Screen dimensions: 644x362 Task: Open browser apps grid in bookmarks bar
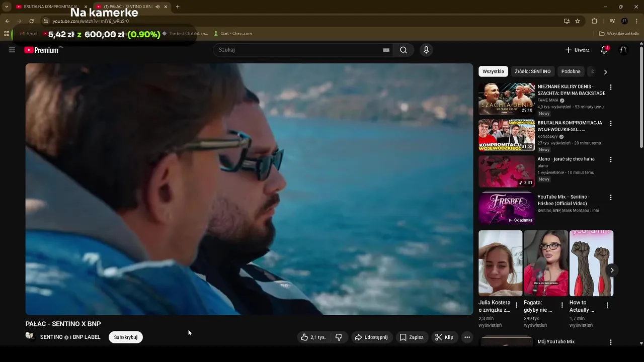[x=7, y=34]
